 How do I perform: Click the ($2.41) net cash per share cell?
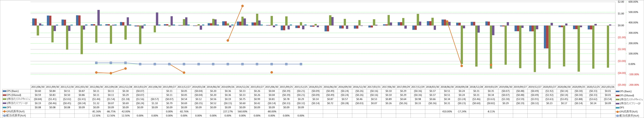click(x=82, y=99)
